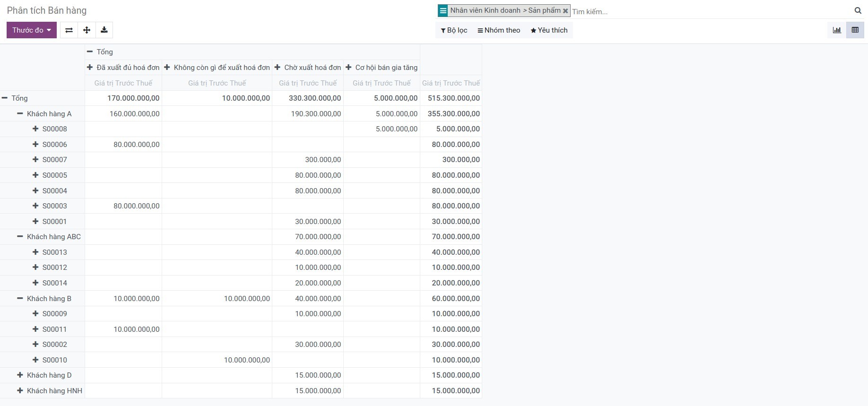Switch to graph view
The image size is (868, 406).
click(x=837, y=30)
